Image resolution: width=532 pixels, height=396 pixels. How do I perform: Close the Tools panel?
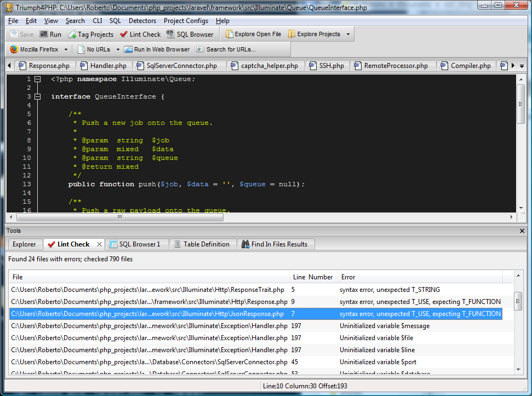pos(522,231)
